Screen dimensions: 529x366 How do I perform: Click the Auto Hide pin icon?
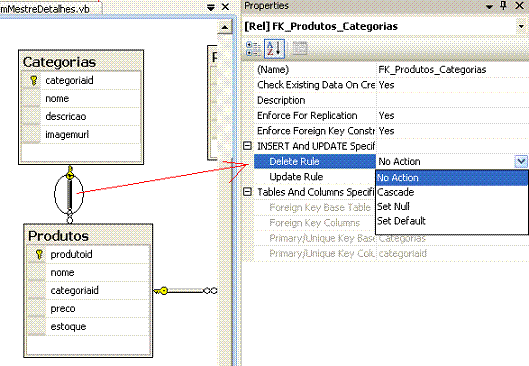pos(503,5)
